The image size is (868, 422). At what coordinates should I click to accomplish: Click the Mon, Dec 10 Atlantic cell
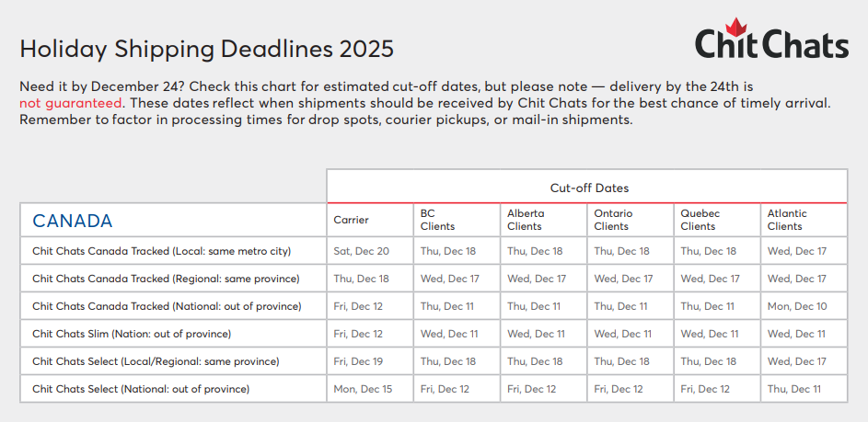click(x=796, y=306)
